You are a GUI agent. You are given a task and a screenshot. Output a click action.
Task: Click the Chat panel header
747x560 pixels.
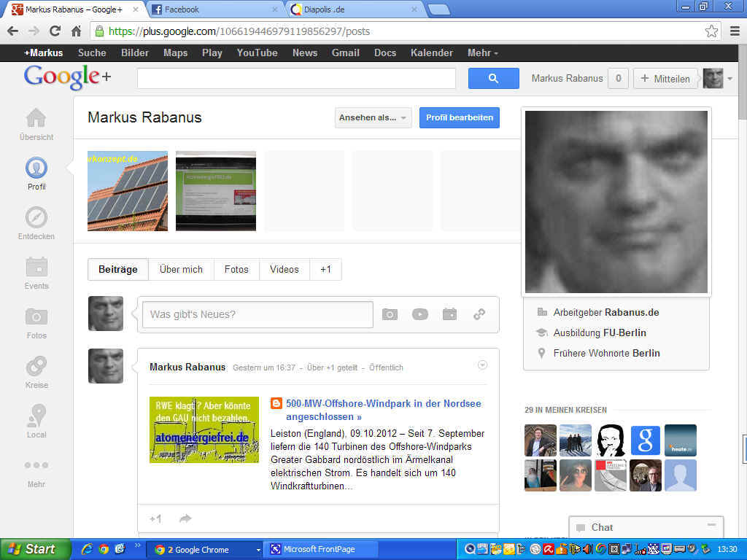tap(646, 527)
